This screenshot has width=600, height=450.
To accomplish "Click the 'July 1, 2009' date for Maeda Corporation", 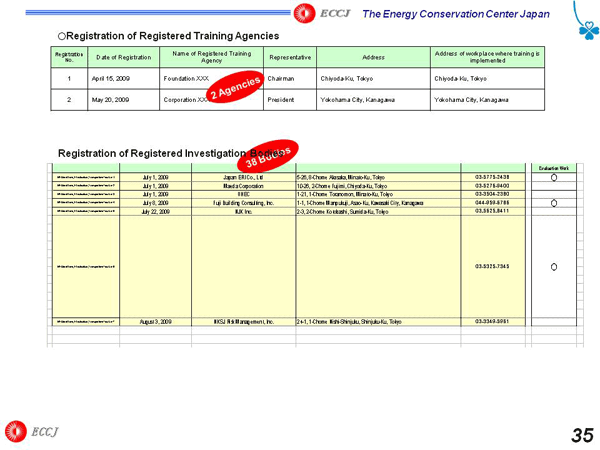I will 155,186.
